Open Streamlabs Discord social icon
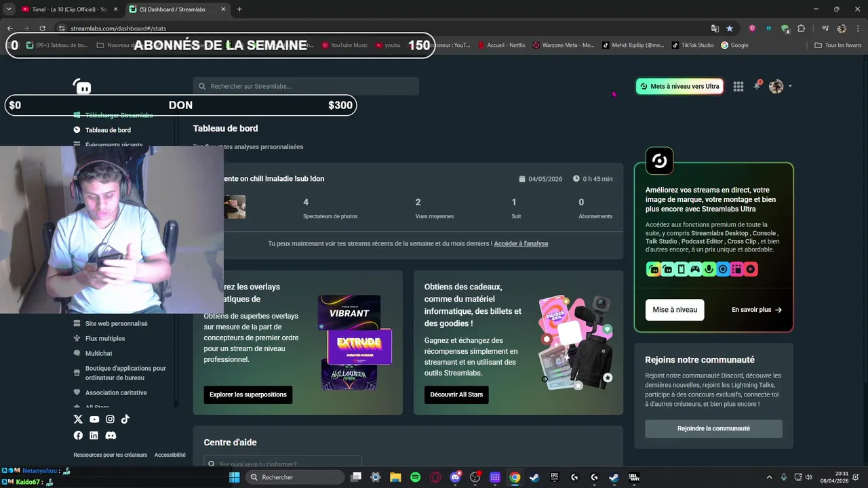 pyautogui.click(x=111, y=435)
